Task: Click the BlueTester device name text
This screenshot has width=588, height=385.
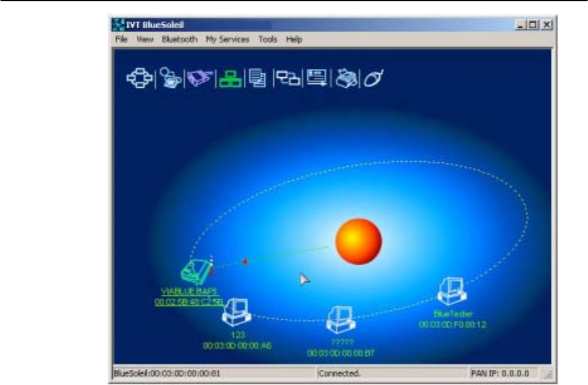Action: pyautogui.click(x=453, y=314)
